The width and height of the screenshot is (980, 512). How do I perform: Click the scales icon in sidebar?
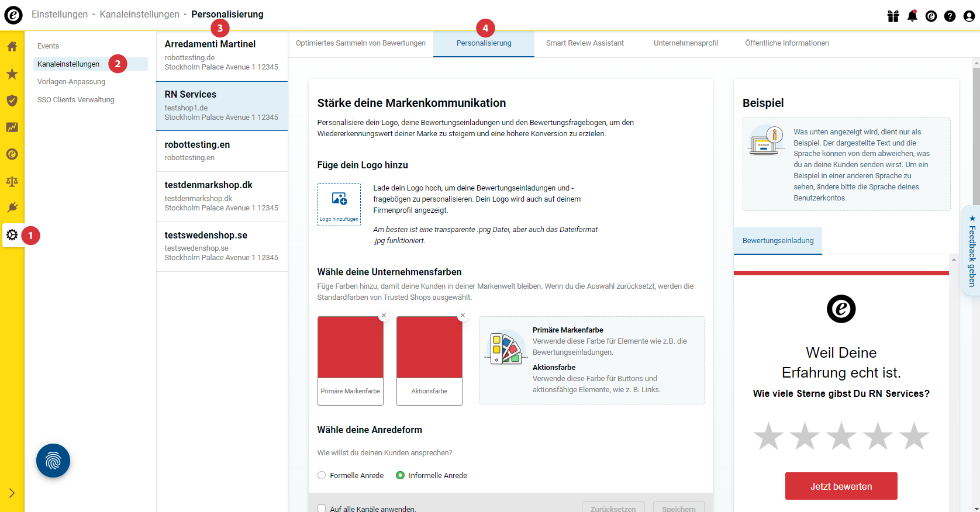click(x=12, y=181)
